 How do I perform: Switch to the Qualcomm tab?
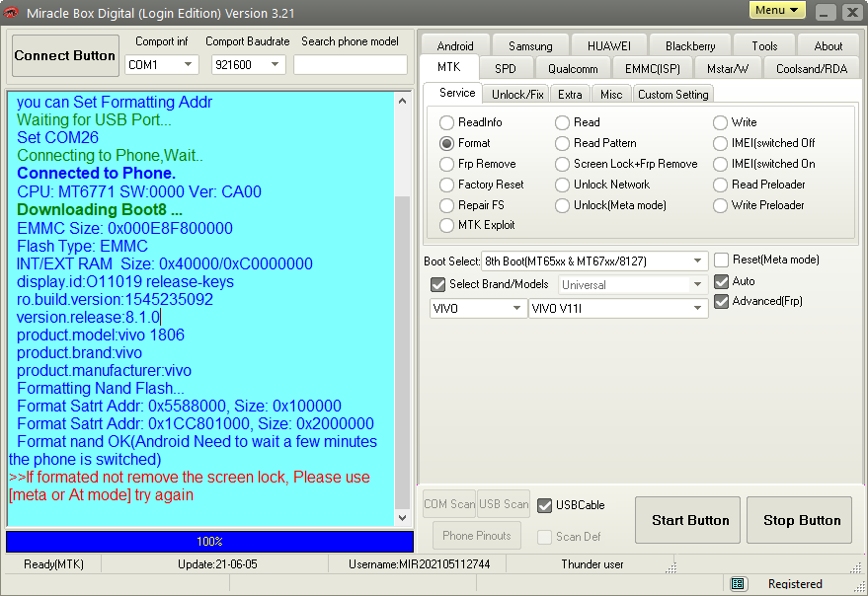[573, 69]
